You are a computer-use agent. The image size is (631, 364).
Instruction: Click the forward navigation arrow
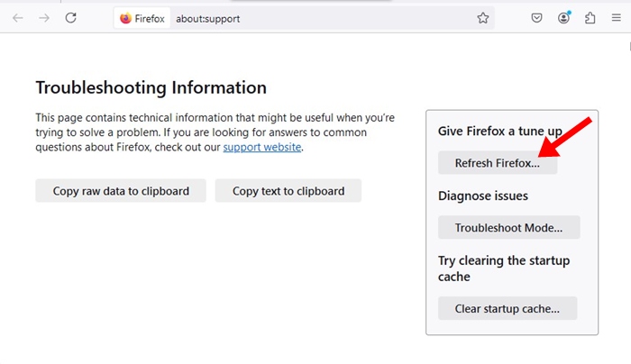point(44,18)
